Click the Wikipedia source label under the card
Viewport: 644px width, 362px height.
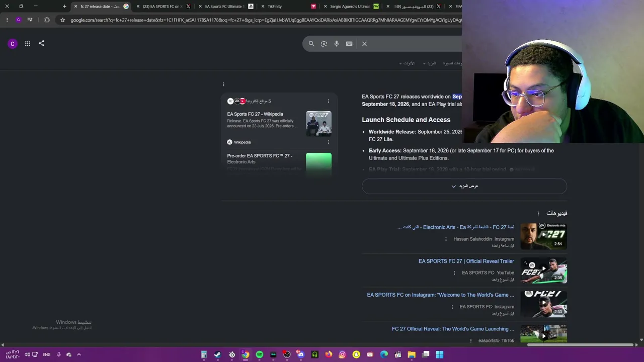239,142
